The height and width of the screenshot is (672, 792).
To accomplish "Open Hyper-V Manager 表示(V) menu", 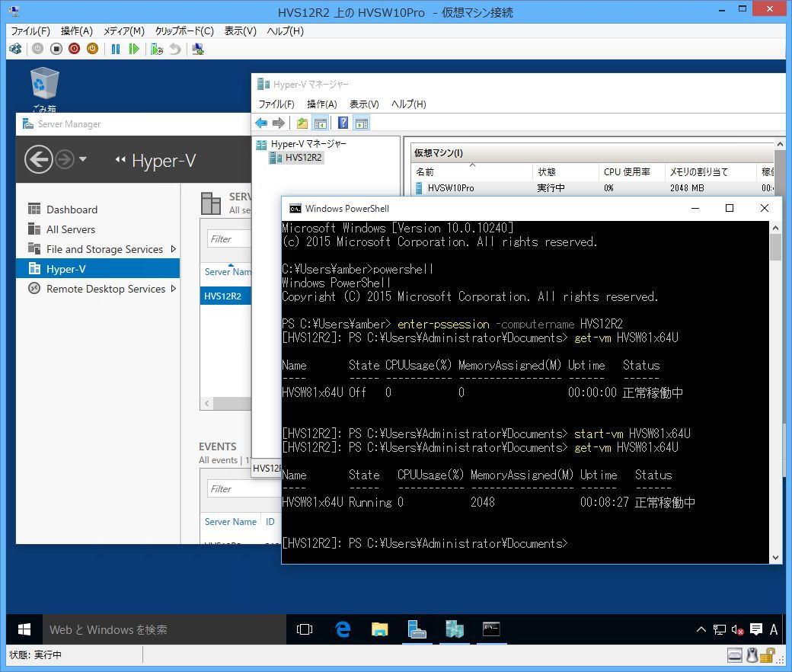I will [364, 104].
